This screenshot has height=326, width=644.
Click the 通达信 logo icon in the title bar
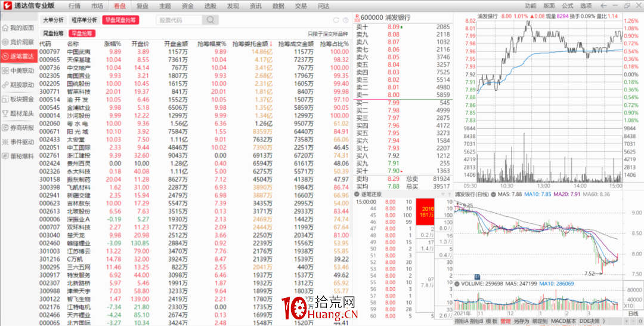click(x=7, y=6)
